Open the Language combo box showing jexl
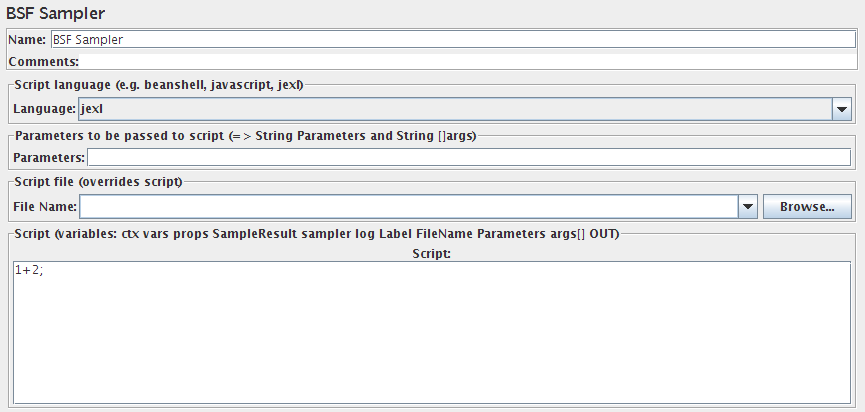This screenshot has height=412, width=865. click(455, 109)
